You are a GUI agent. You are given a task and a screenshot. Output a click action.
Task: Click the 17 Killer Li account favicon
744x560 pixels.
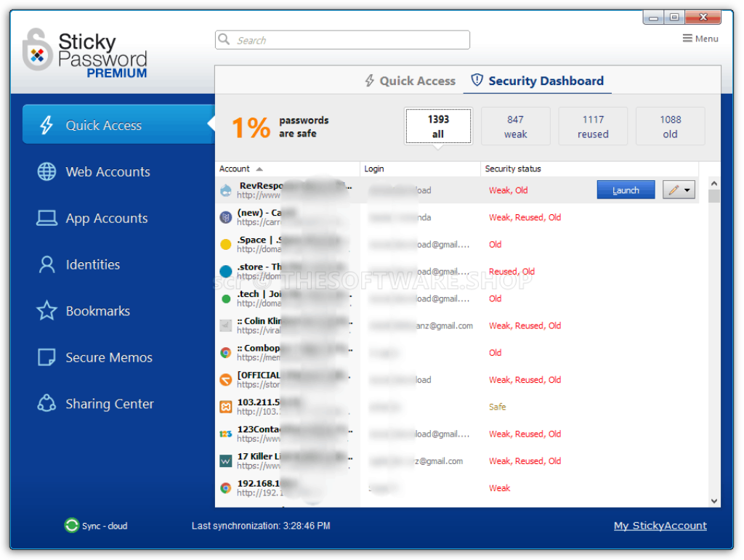click(x=226, y=461)
